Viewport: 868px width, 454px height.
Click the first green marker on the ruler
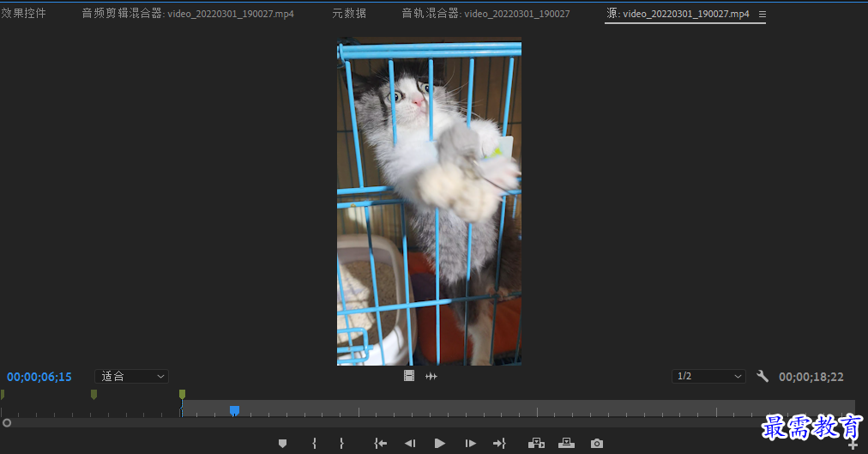point(3,394)
